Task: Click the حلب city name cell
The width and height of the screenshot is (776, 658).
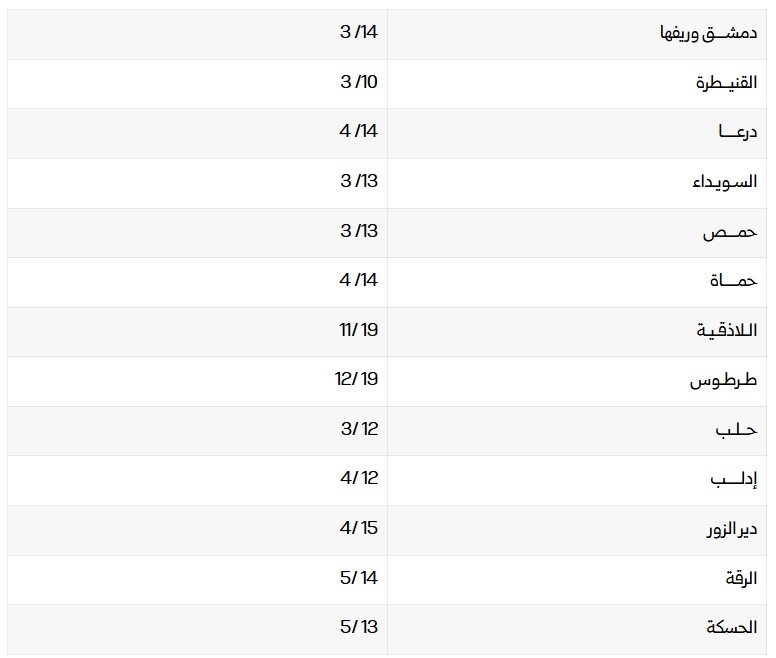Action: pyautogui.click(x=736, y=430)
